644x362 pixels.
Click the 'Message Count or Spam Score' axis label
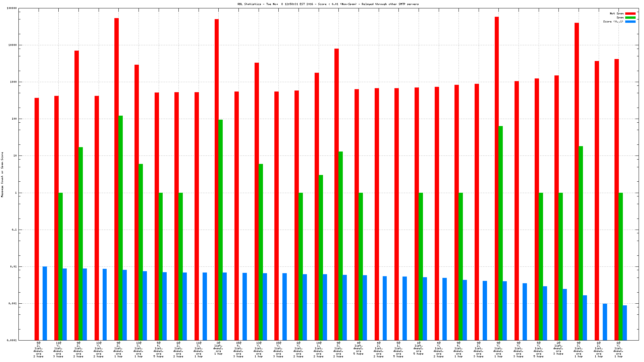2,174
